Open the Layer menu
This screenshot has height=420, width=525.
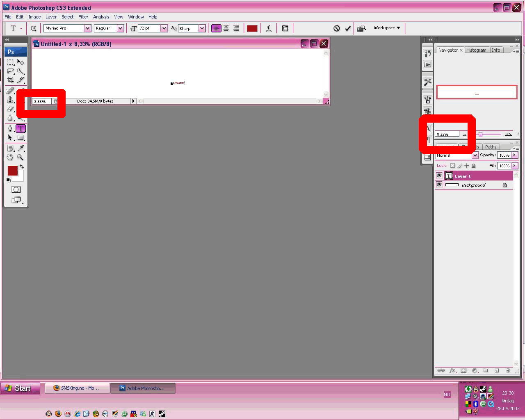(x=51, y=17)
